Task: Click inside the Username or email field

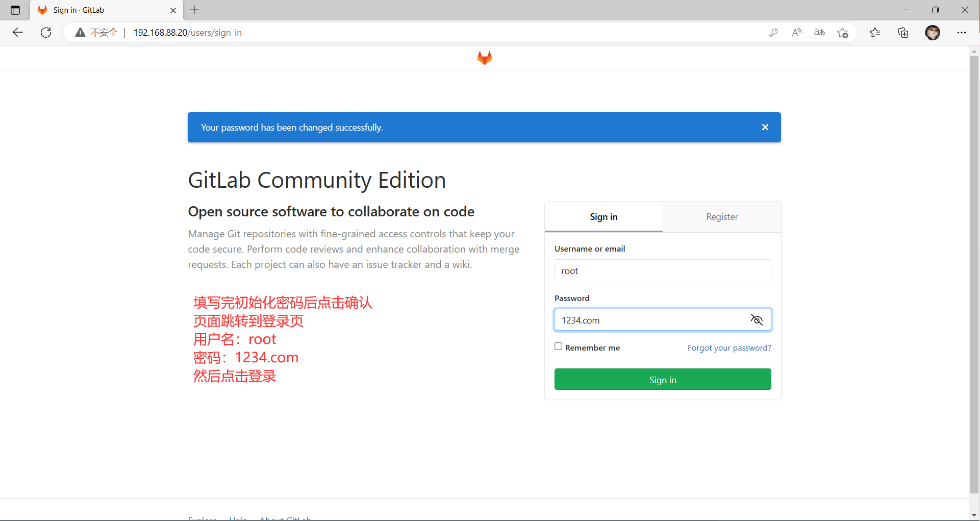Action: (x=662, y=270)
